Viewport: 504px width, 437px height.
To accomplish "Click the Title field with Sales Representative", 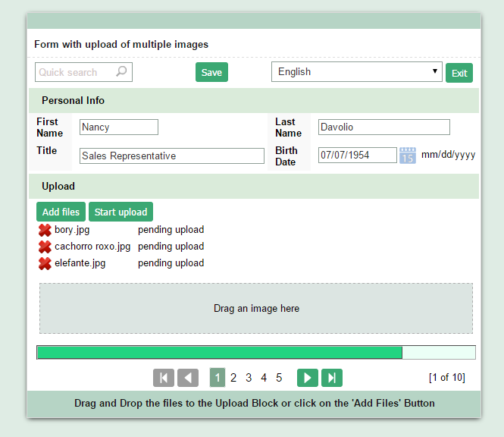I will pyautogui.click(x=172, y=156).
